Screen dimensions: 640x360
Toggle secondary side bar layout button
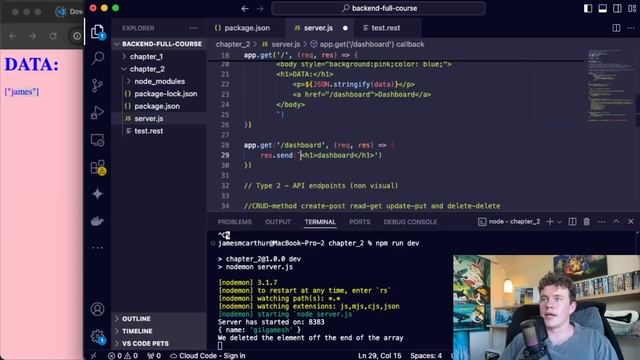(x=618, y=8)
